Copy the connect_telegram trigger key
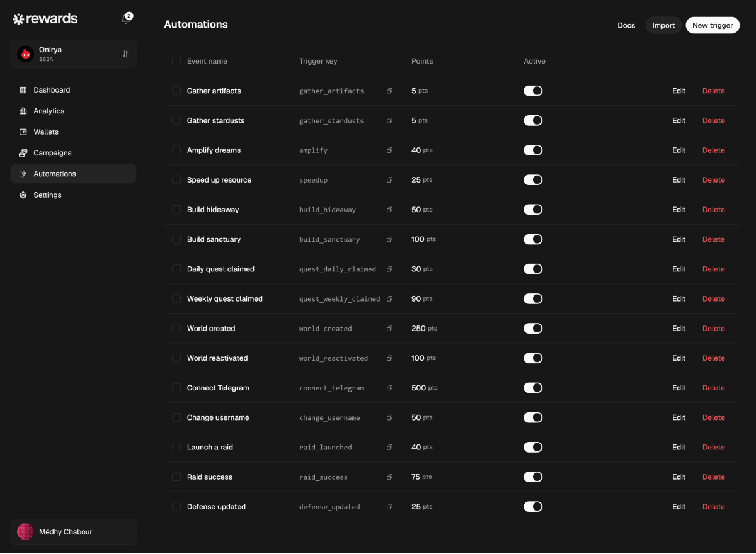This screenshot has height=554, width=756. tap(389, 388)
